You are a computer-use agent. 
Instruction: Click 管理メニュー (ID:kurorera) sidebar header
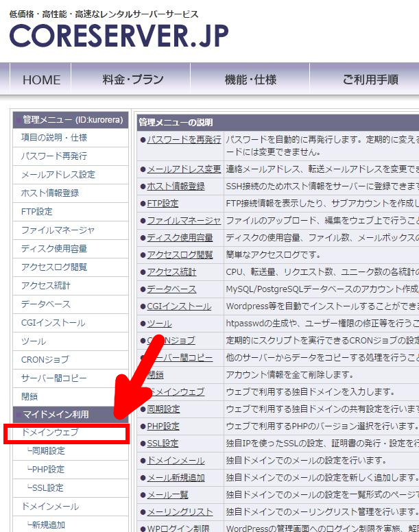pos(71,120)
